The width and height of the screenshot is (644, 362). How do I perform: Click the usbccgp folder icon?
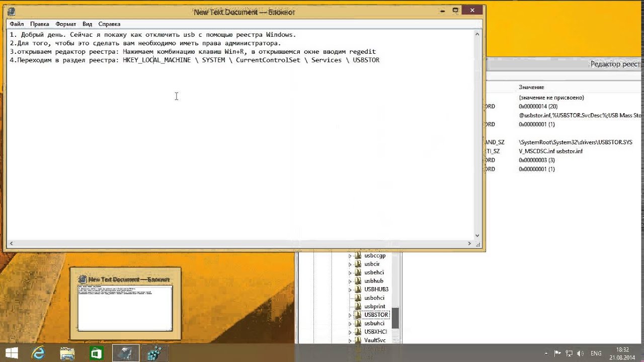click(358, 256)
